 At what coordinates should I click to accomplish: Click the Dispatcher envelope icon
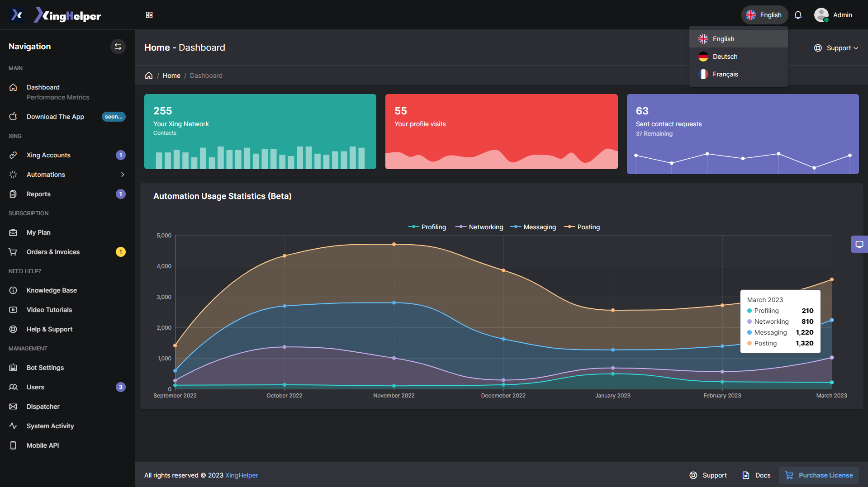13,407
